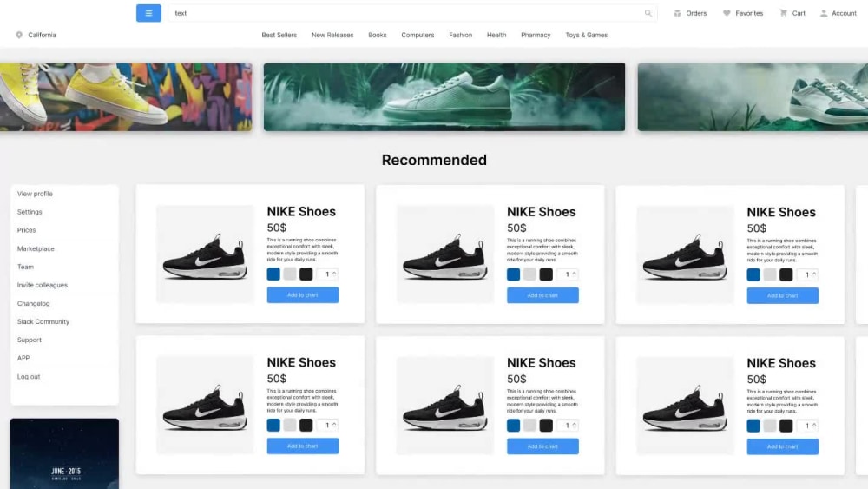Choose black swatch on top-middle card
868x489 pixels.
point(546,274)
